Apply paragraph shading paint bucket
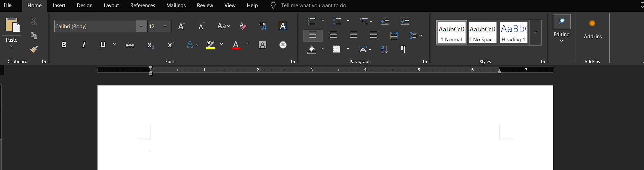The image size is (644, 170). click(312, 49)
